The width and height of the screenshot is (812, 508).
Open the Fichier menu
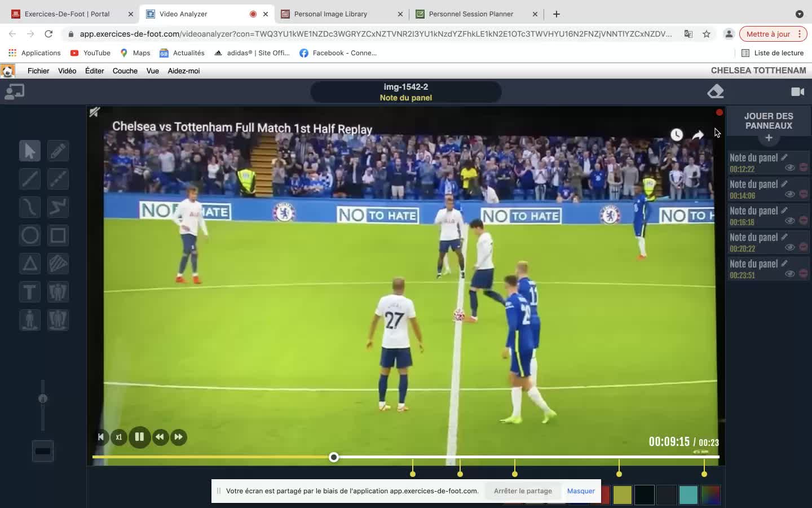(38, 71)
